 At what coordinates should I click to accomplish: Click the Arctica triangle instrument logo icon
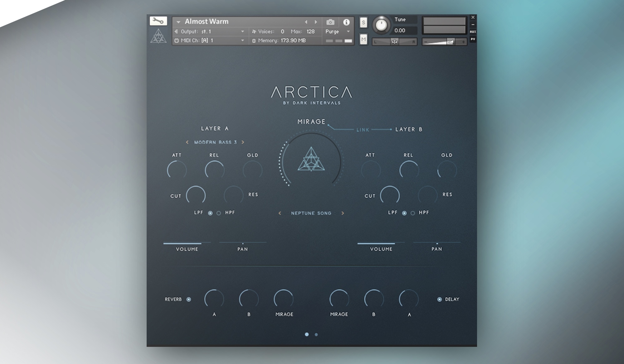158,36
